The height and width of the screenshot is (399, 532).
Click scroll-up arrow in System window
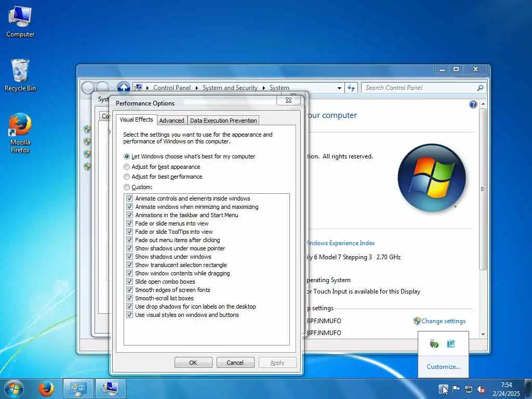coord(483,103)
